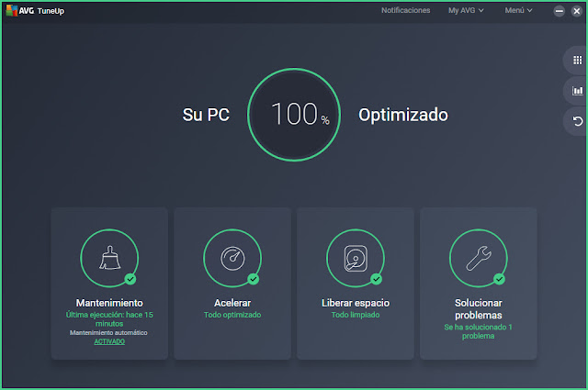588x390 pixels.
Task: Open the Mantenimiento broom icon
Action: pyautogui.click(x=109, y=258)
